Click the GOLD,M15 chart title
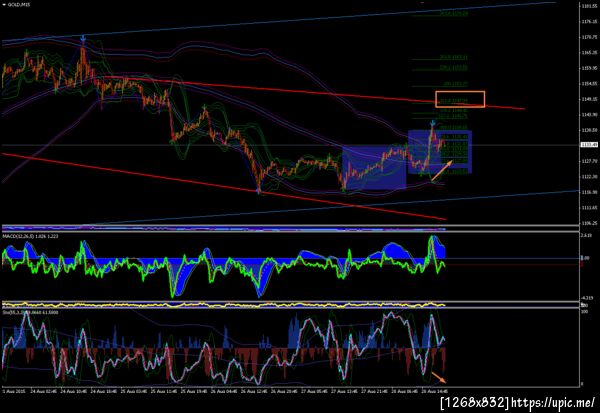The height and width of the screenshot is (413, 600). pyautogui.click(x=19, y=5)
